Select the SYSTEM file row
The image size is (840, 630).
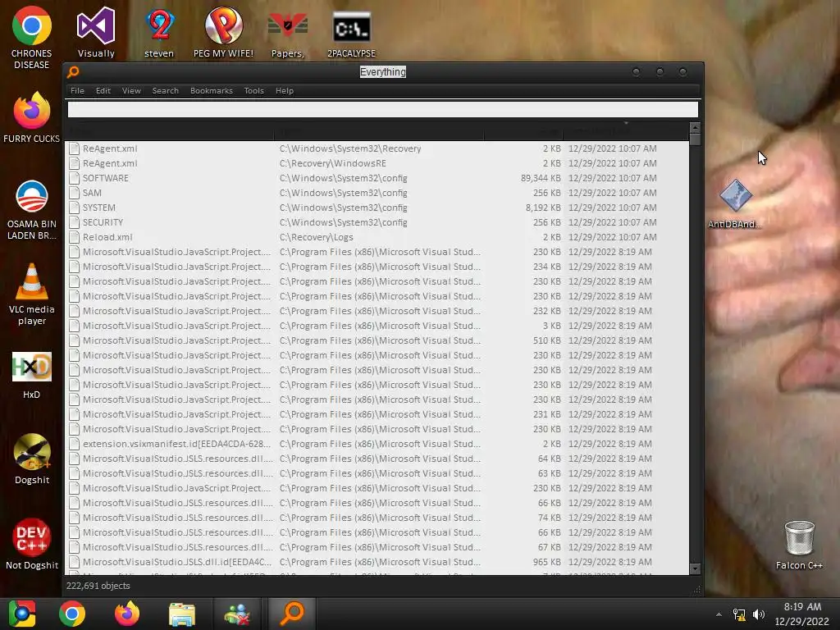377,208
